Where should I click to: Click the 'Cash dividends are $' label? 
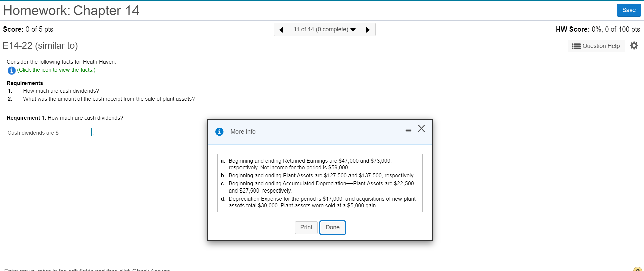coord(33,133)
